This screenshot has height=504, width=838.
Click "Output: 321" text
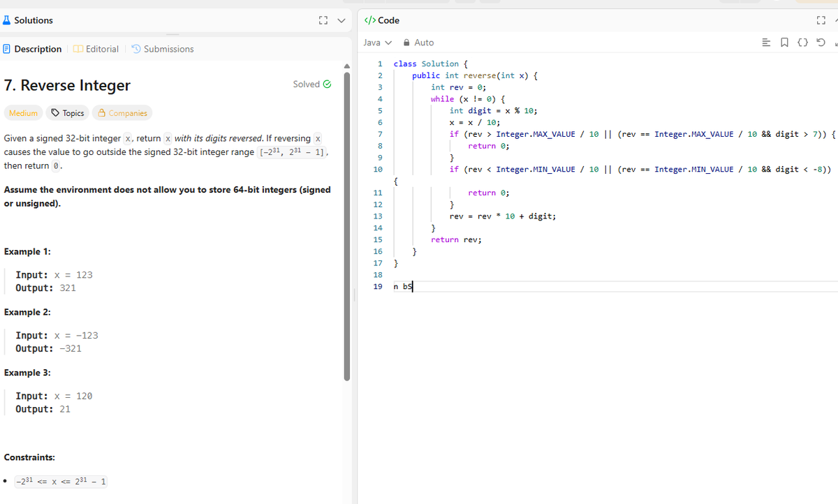(x=45, y=288)
